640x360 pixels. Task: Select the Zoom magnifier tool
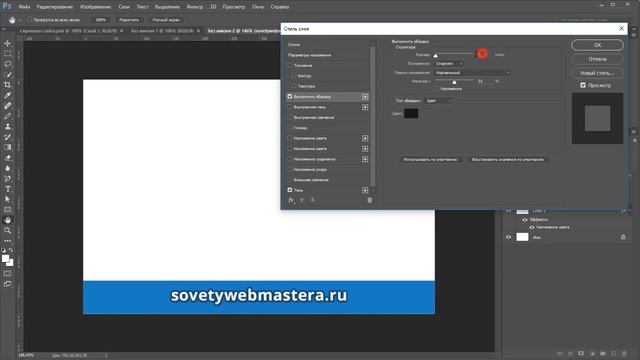[7, 231]
